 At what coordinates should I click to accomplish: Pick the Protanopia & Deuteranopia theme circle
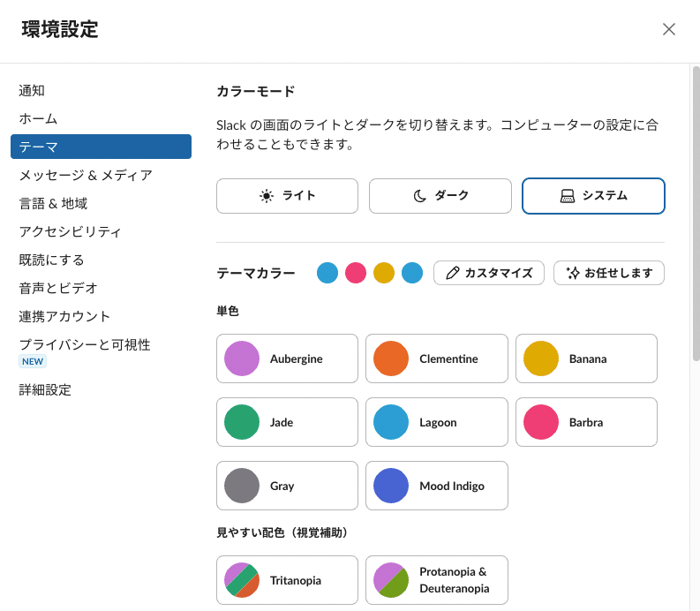click(x=391, y=580)
